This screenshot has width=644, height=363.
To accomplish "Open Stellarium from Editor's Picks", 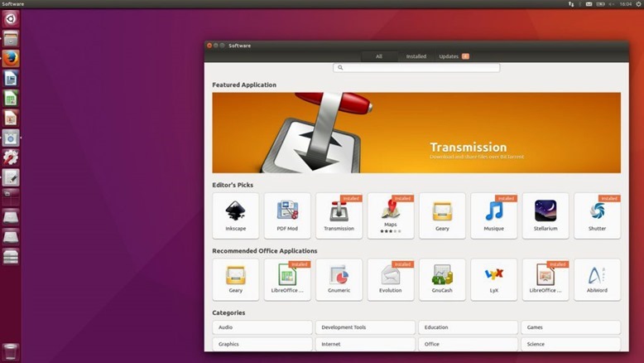I will 545,215.
